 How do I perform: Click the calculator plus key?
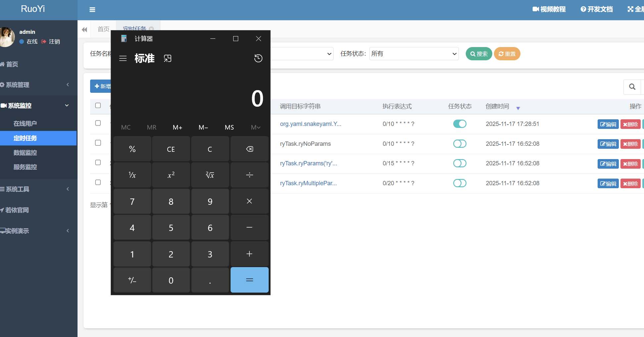[249, 254]
